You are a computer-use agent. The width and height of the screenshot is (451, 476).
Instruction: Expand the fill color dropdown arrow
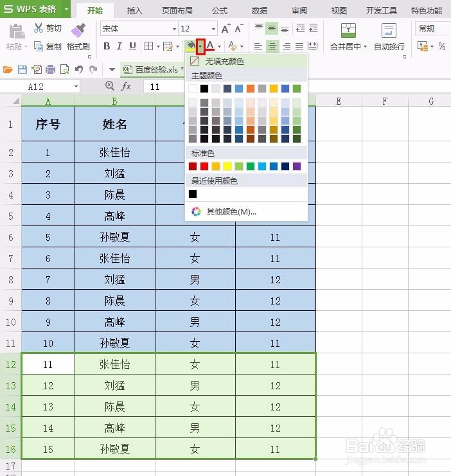click(200, 46)
